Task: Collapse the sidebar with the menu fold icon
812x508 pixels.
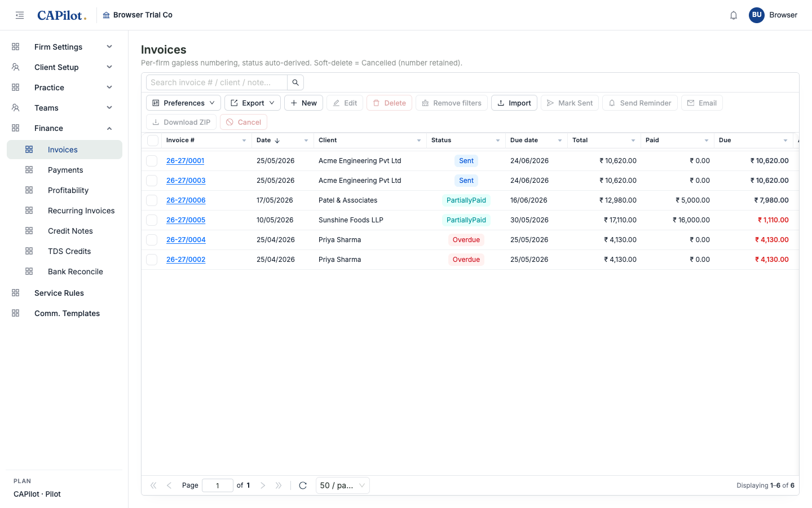Action: (20, 15)
